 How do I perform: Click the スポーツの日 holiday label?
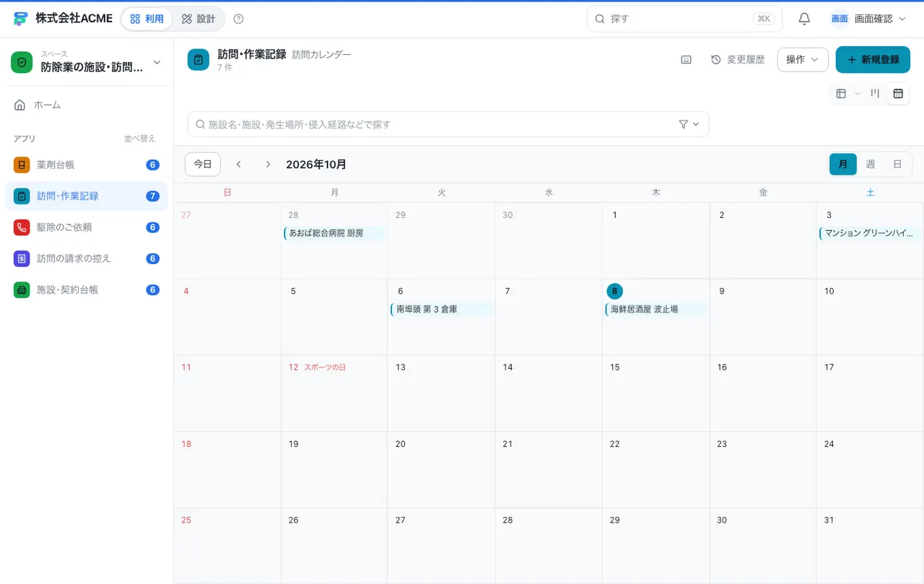325,367
